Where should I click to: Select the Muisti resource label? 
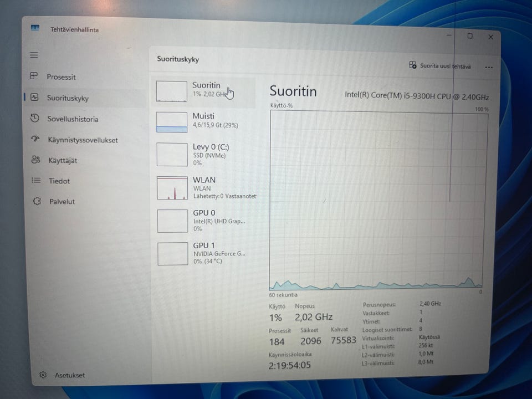coord(203,116)
